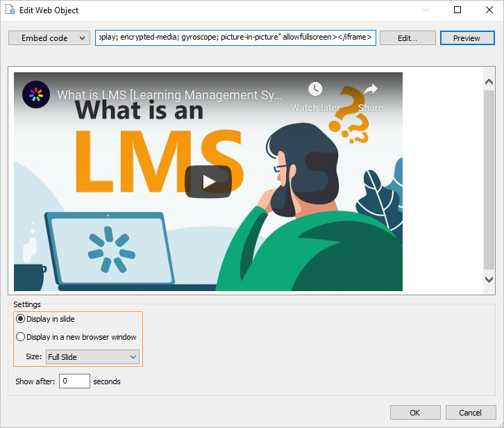This screenshot has width=504, height=428.
Task: Open the video title link
Action: click(170, 94)
